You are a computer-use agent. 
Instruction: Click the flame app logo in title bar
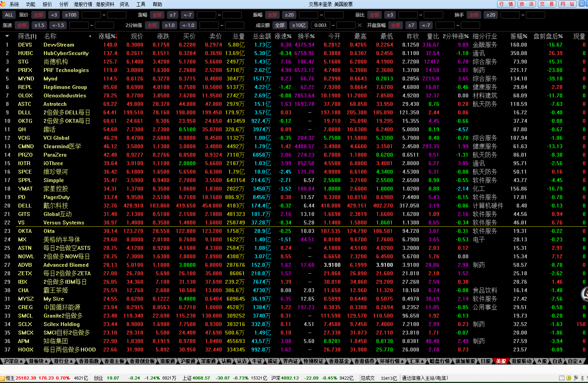pos(3,4)
